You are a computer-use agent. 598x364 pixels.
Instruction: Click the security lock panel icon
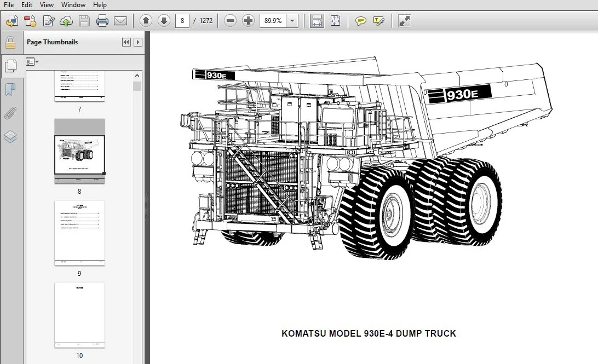click(x=10, y=43)
